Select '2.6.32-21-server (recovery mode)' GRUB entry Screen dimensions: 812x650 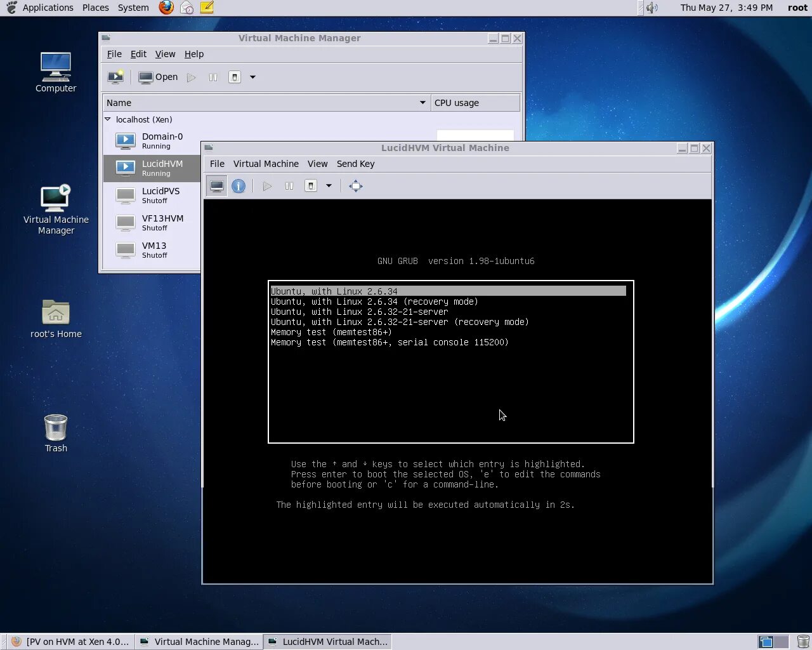400,322
